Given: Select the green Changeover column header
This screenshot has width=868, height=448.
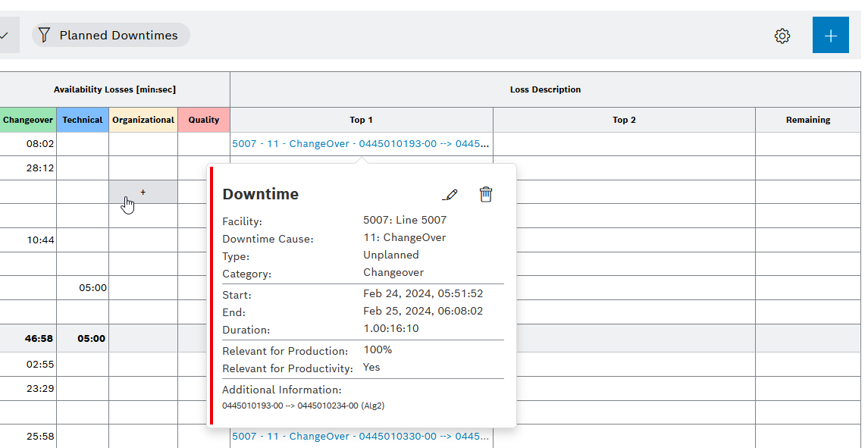Looking at the screenshot, I should pos(28,119).
